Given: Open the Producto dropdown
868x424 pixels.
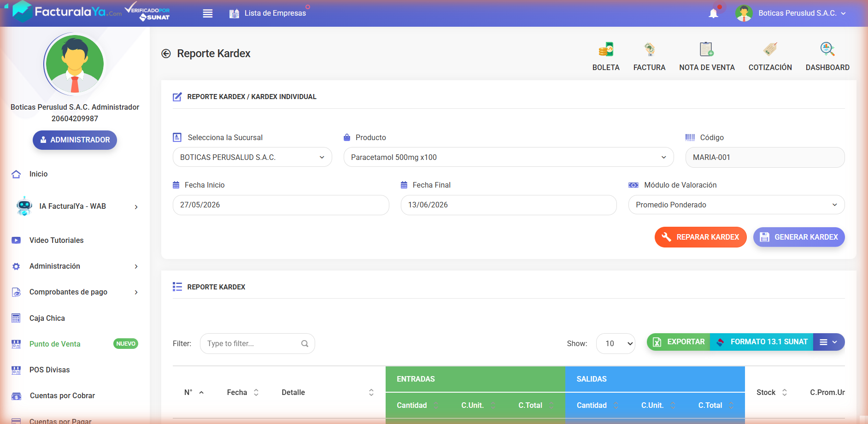Looking at the screenshot, I should coord(509,157).
